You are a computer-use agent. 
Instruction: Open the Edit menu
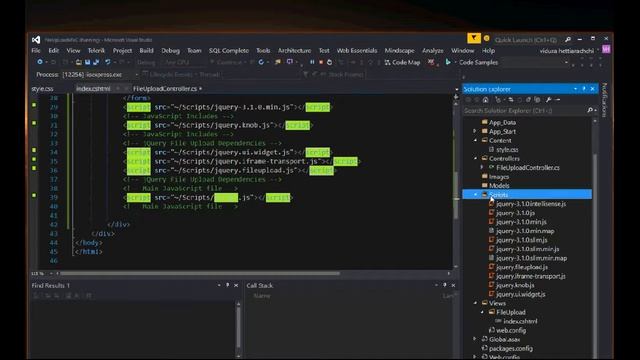(x=53, y=51)
